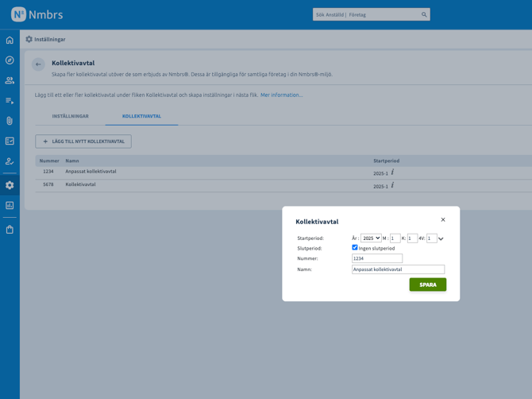This screenshot has height=399, width=532.
Task: Open the År year dropdown
Action: tap(371, 238)
